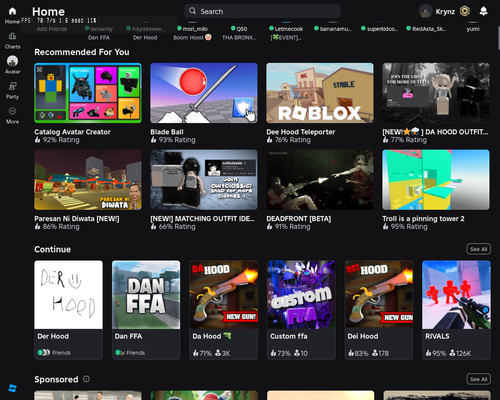Click 'Catalog Avatar Creator' title text
The height and width of the screenshot is (400, 500).
tap(72, 132)
